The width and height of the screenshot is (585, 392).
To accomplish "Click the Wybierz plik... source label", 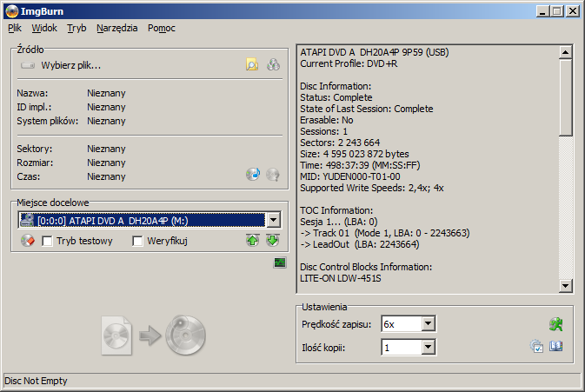I will click(x=71, y=65).
